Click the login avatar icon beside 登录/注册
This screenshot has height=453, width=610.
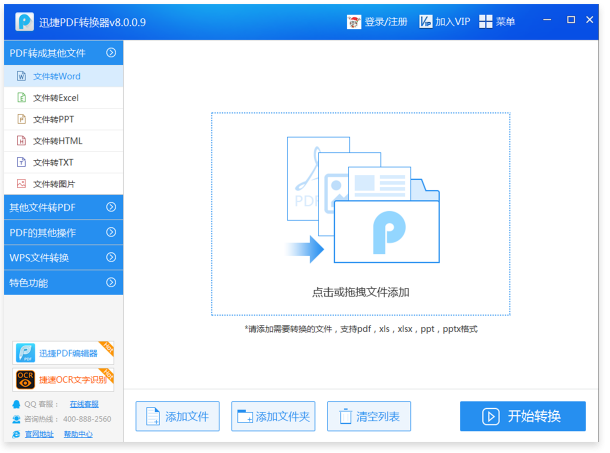coord(354,22)
